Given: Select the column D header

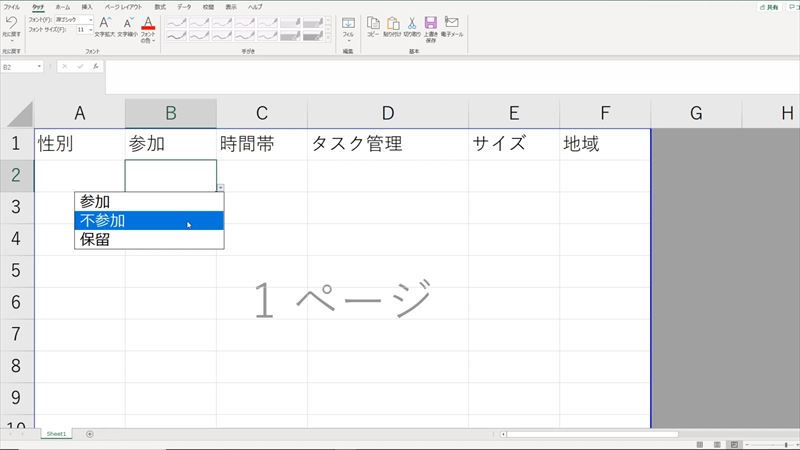Looking at the screenshot, I should tap(387, 114).
